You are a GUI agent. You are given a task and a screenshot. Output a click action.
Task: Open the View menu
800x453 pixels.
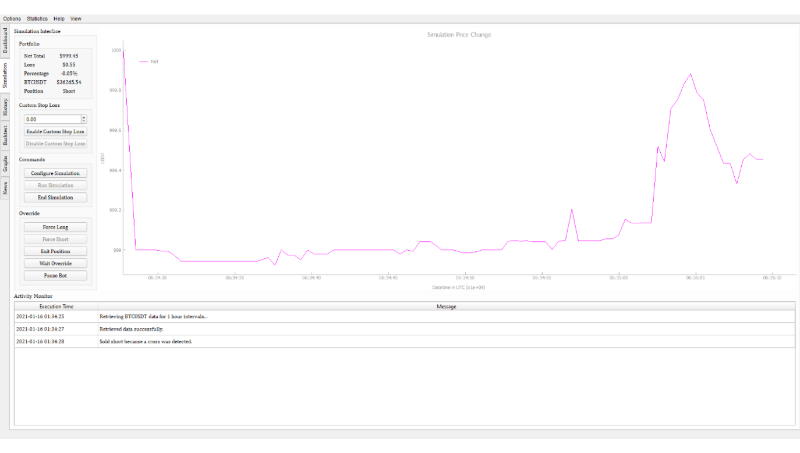pyautogui.click(x=76, y=18)
